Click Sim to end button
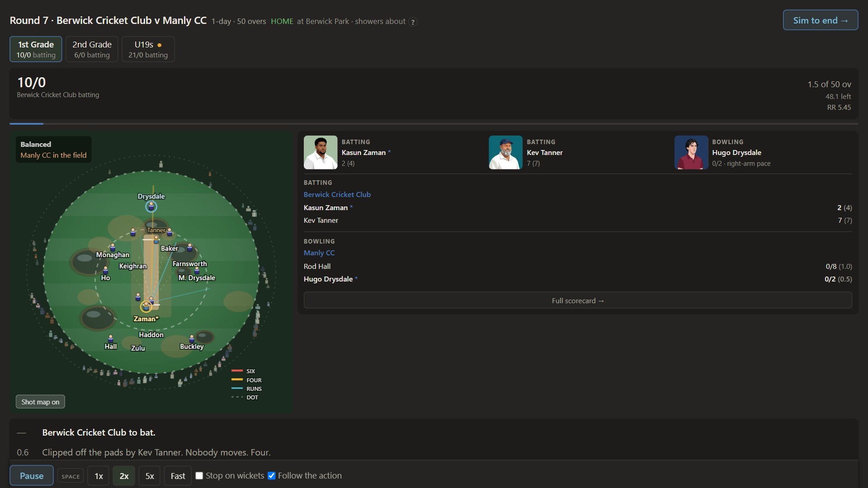 pyautogui.click(x=821, y=20)
